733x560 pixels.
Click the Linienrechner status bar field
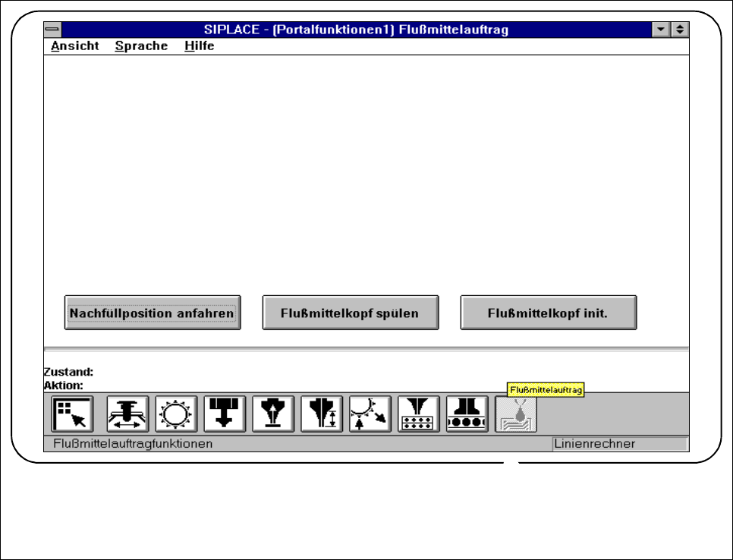(620, 444)
